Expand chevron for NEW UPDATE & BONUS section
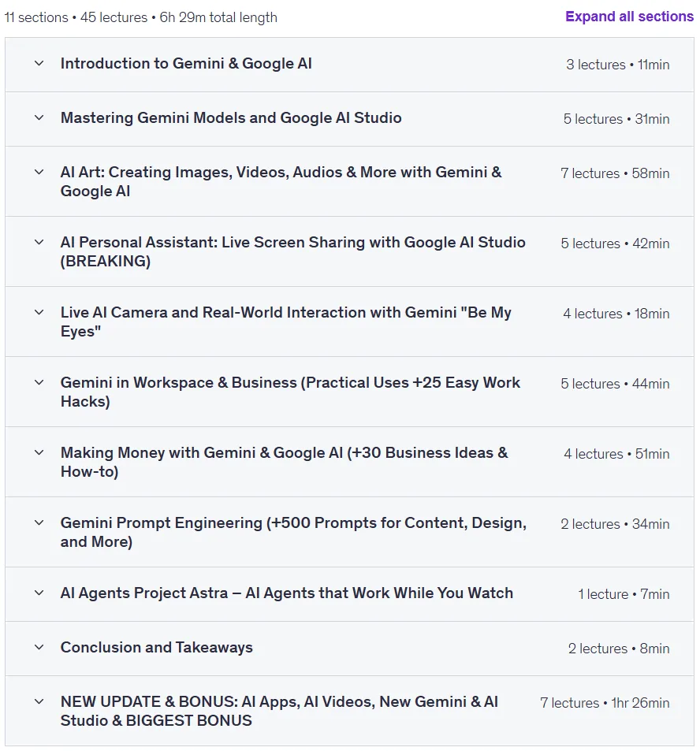 coord(39,701)
